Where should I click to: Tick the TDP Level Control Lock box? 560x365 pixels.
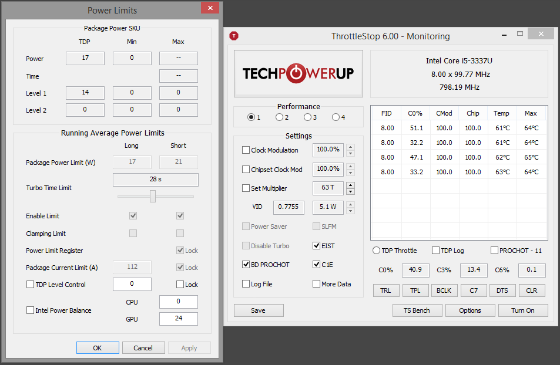[x=180, y=284]
